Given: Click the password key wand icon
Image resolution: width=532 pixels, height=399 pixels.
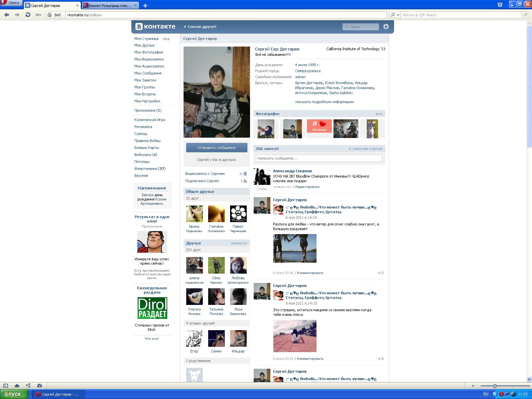Looking at the screenshot, I should tap(39, 15).
